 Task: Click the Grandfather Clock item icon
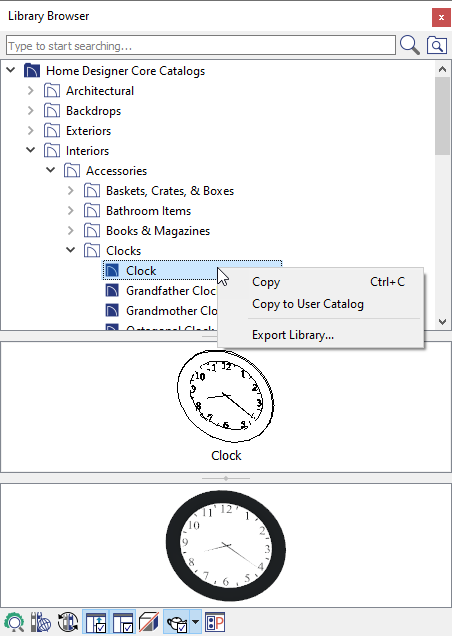(112, 290)
